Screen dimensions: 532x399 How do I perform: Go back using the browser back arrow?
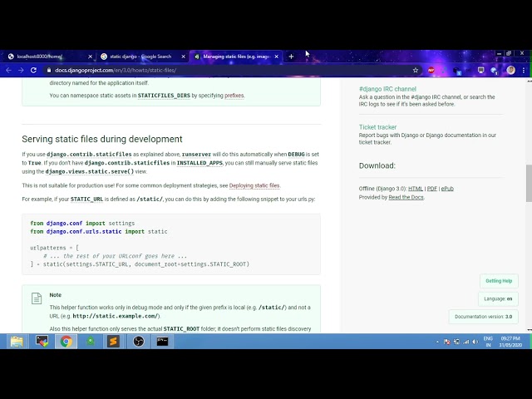coord(9,70)
